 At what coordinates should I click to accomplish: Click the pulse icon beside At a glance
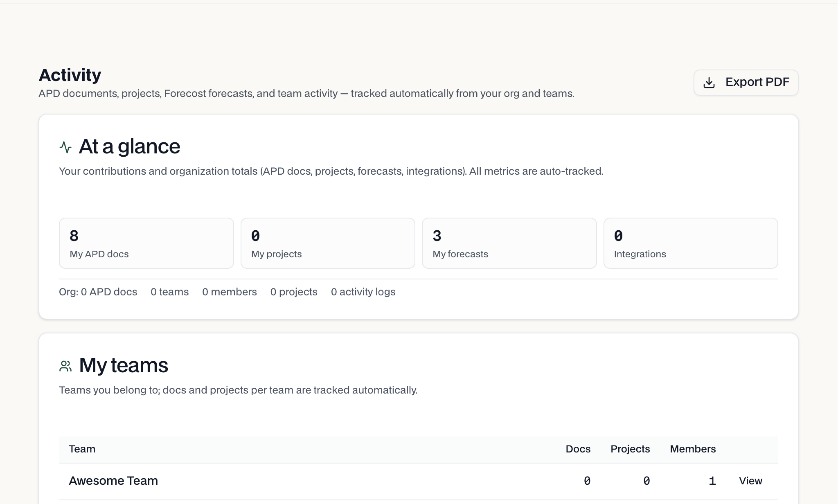click(x=65, y=147)
